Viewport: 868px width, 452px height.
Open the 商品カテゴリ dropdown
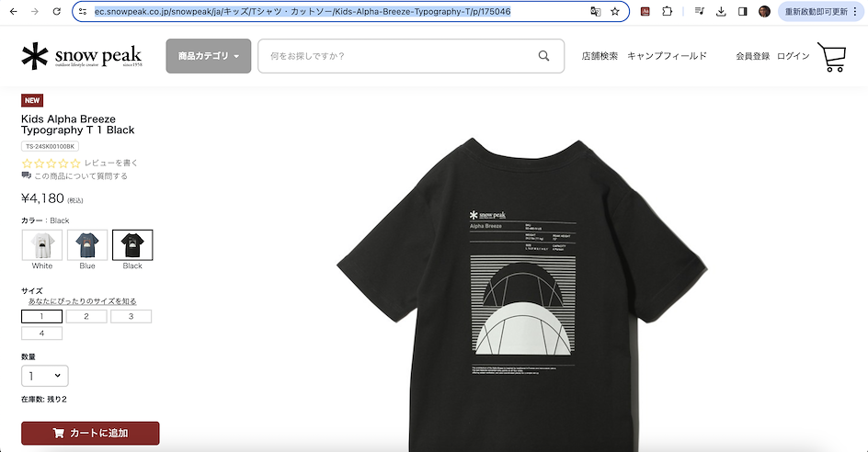pos(208,56)
